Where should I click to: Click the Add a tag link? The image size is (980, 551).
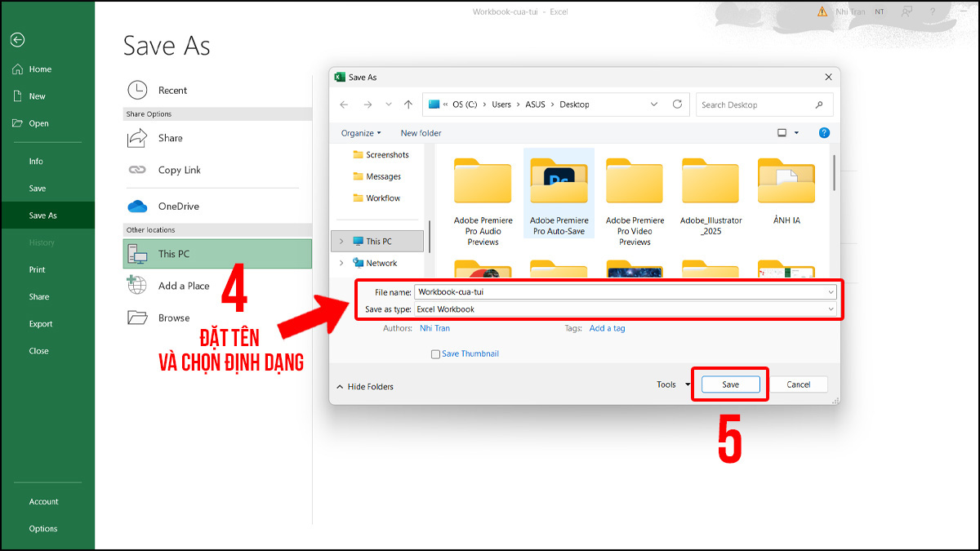click(607, 328)
